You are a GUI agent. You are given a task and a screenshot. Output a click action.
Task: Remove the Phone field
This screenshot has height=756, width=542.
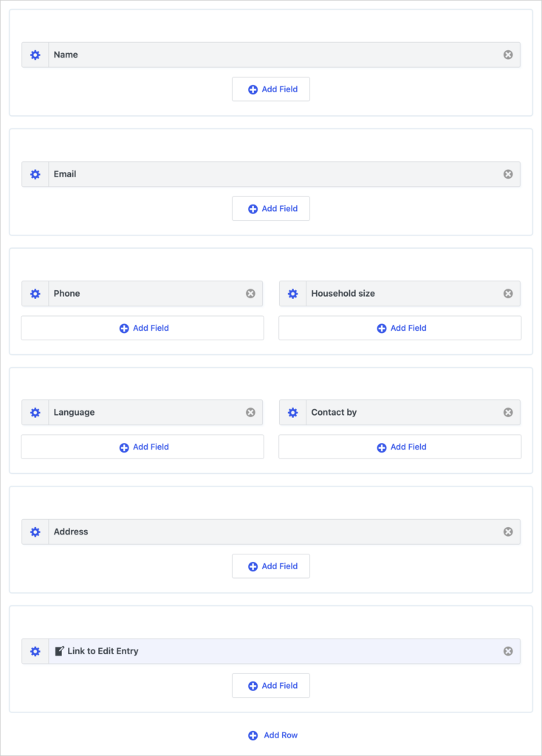(251, 294)
